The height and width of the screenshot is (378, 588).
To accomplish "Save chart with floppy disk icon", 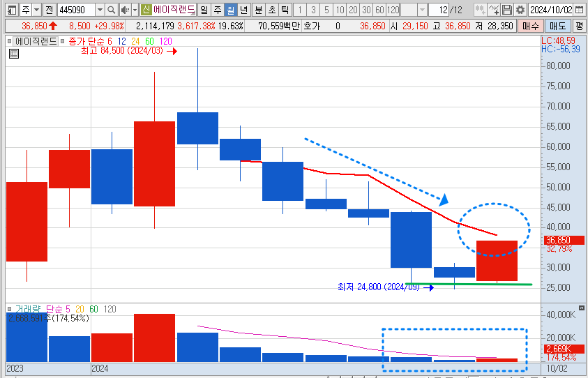I will 507,10.
